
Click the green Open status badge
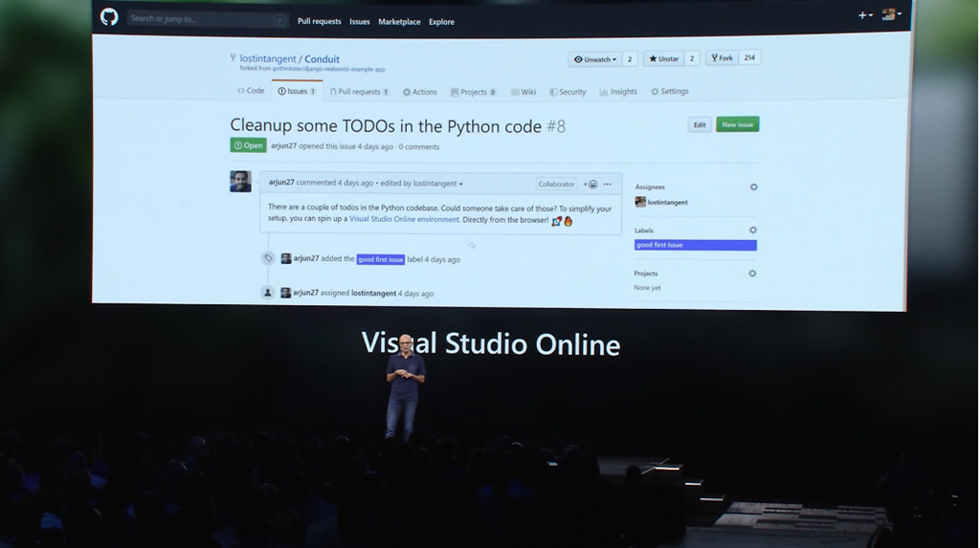pyautogui.click(x=248, y=145)
